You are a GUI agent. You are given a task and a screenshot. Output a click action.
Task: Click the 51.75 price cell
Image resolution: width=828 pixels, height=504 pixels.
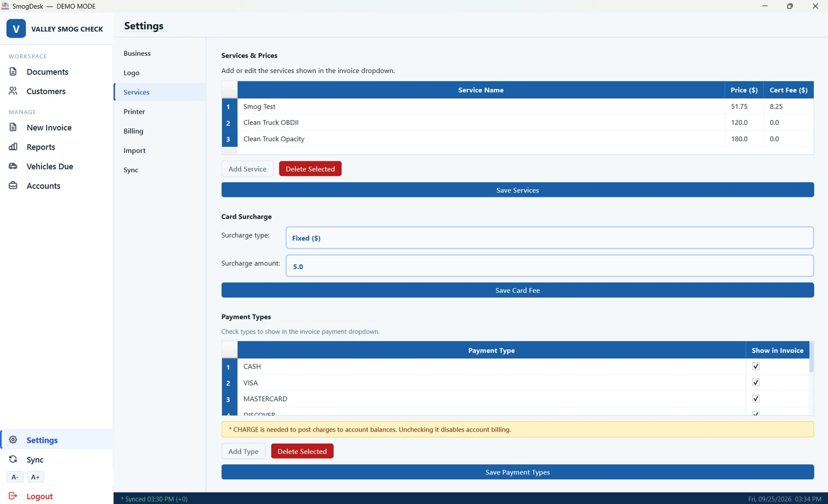tap(744, 107)
